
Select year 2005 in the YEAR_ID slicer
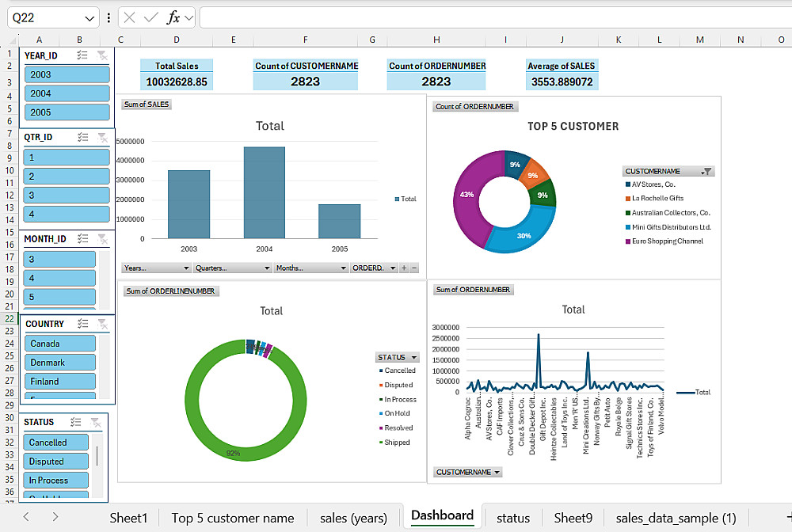pyautogui.click(x=67, y=112)
